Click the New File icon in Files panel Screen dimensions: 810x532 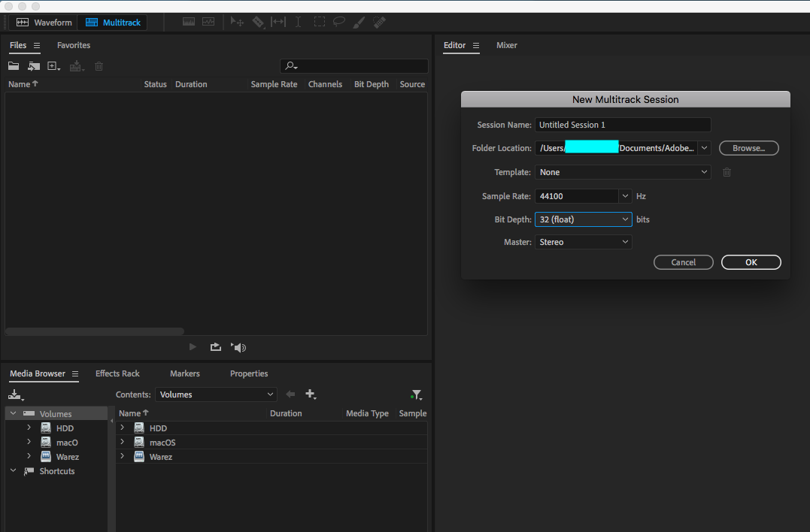[53, 66]
